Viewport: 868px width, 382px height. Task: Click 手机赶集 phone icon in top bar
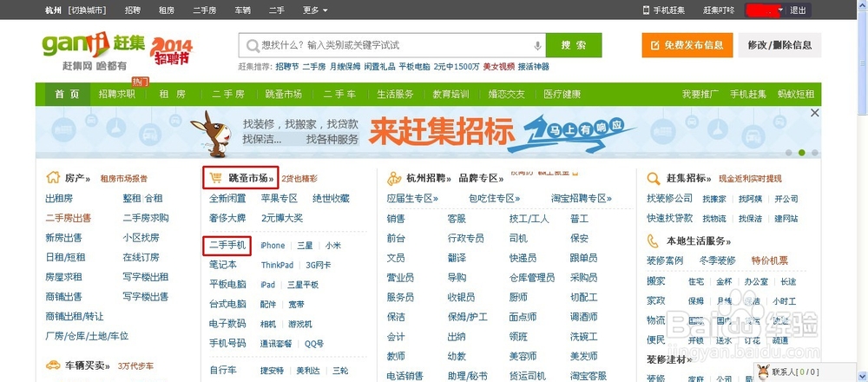point(646,10)
